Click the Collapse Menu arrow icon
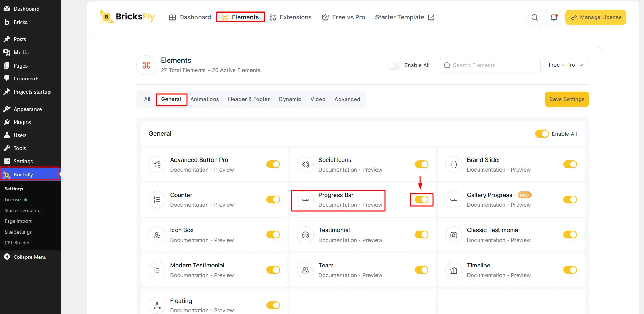 7,257
